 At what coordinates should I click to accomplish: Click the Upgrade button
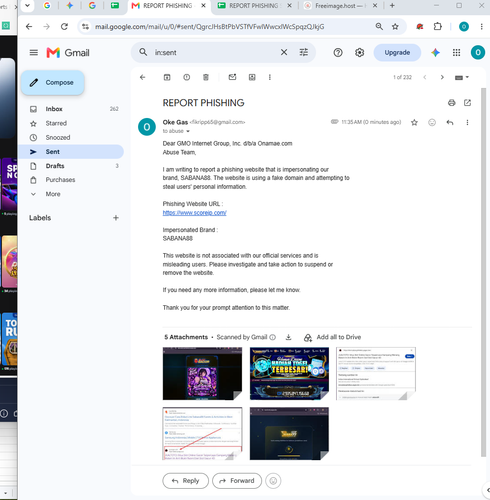(x=397, y=53)
